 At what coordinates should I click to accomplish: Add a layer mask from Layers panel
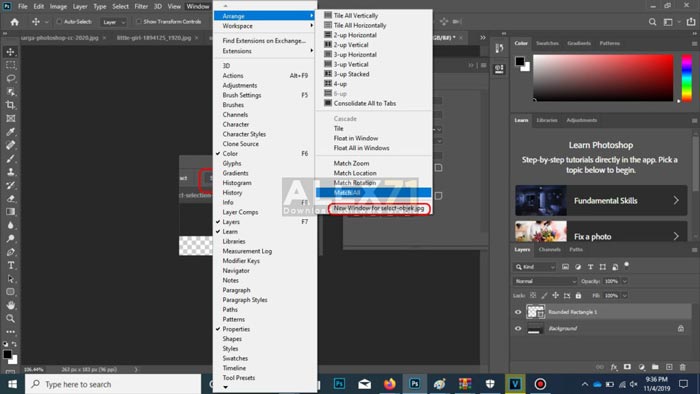[627, 367]
